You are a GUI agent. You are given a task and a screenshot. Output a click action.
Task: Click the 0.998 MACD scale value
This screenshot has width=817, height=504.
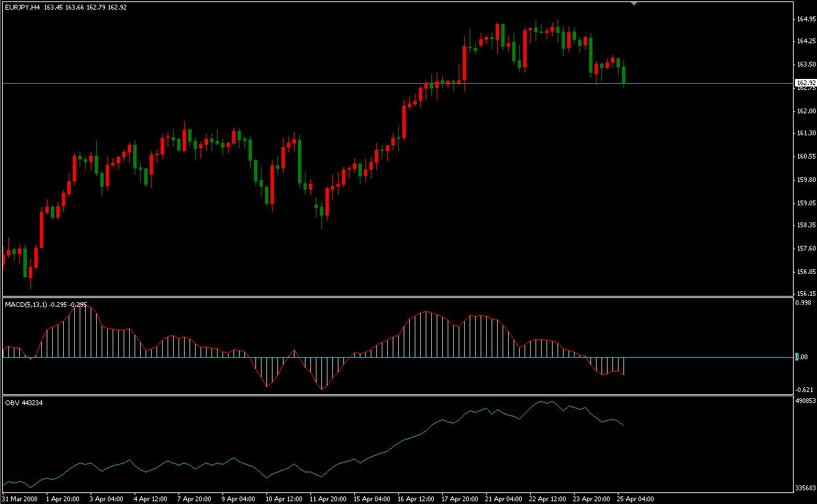pyautogui.click(x=803, y=303)
